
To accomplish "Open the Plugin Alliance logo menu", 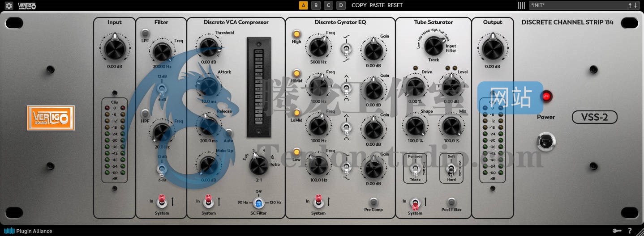I will [28, 231].
